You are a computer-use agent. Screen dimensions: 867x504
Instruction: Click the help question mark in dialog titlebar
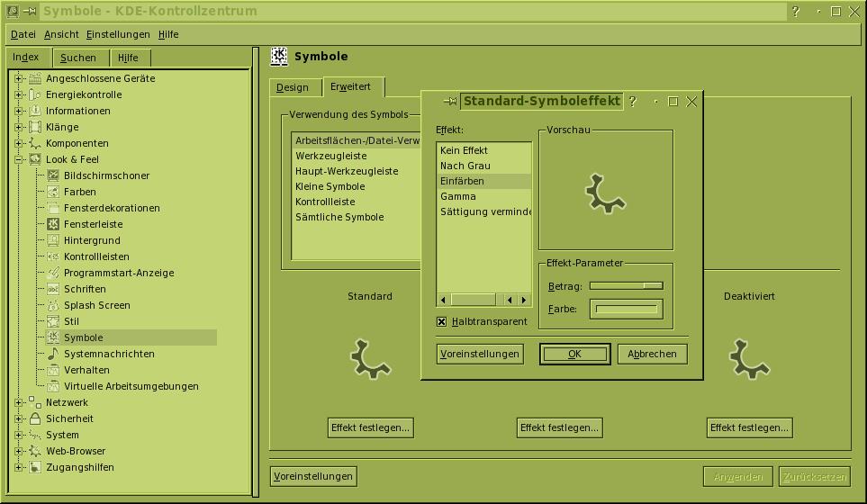tap(633, 101)
